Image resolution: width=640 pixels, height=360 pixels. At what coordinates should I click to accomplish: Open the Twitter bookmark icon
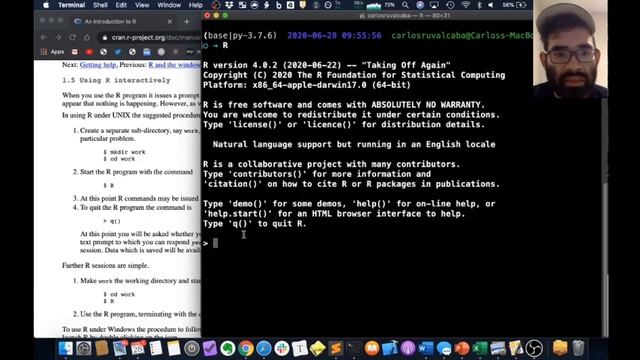click(x=118, y=52)
